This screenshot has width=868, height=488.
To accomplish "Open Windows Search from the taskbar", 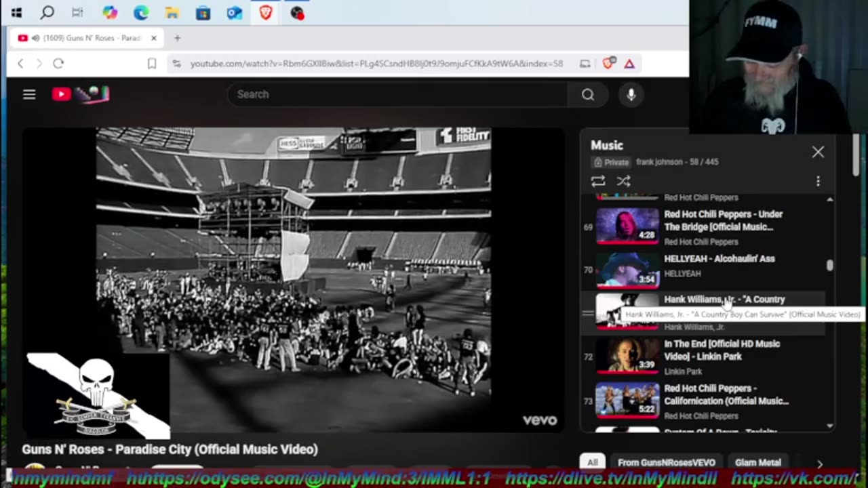I will pyautogui.click(x=47, y=12).
